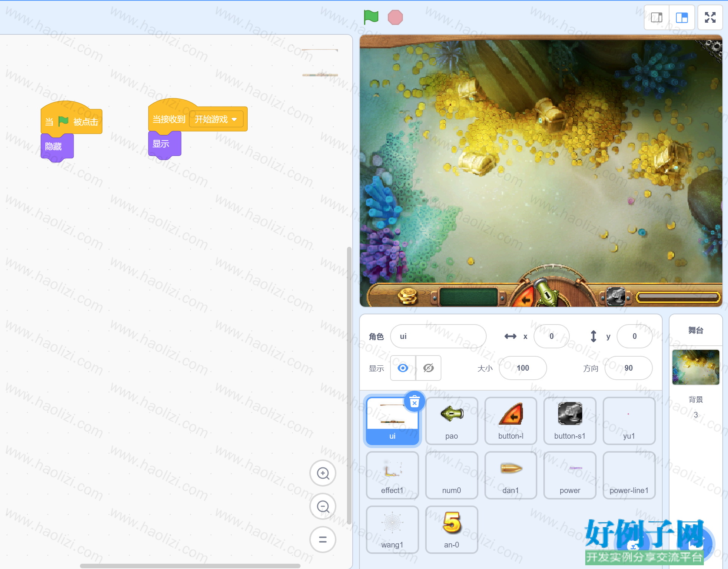728x569 pixels.
Task: Select the 当接收到 hat block
Action: tap(169, 119)
